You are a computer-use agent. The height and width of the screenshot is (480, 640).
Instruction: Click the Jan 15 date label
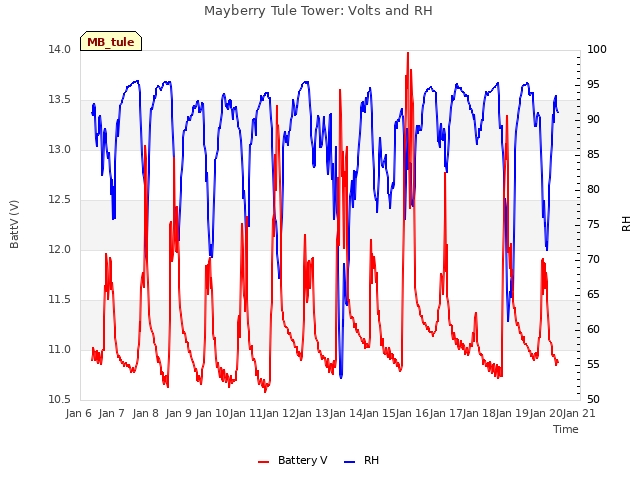click(x=379, y=413)
